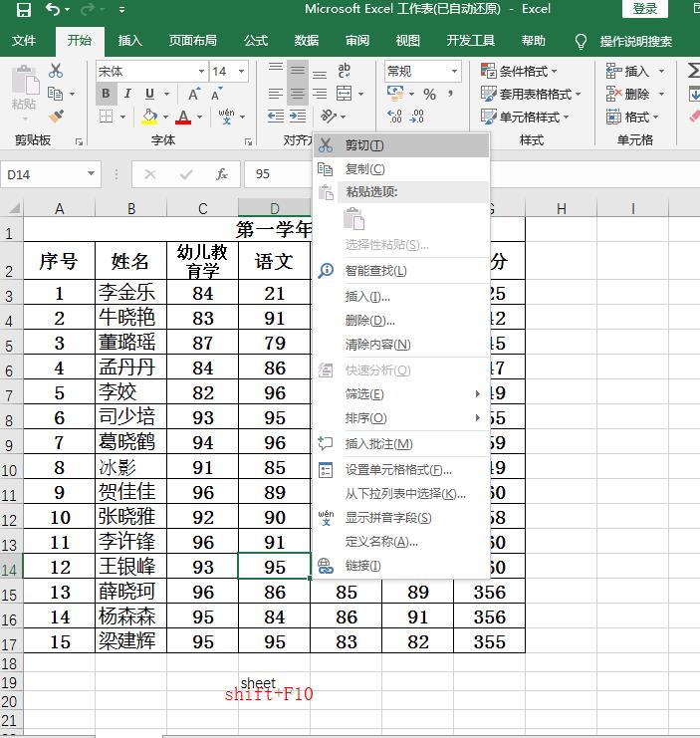Toggle align right icon

pyautogui.click(x=320, y=94)
